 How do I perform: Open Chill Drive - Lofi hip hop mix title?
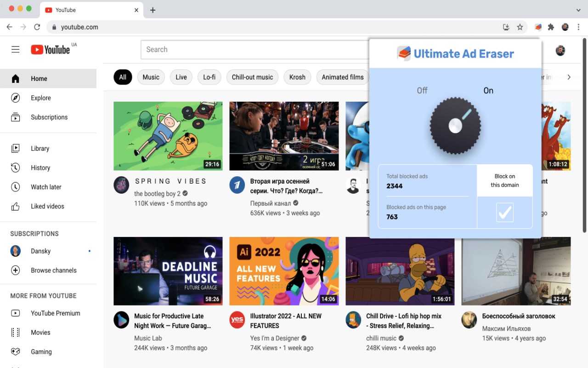click(404, 321)
